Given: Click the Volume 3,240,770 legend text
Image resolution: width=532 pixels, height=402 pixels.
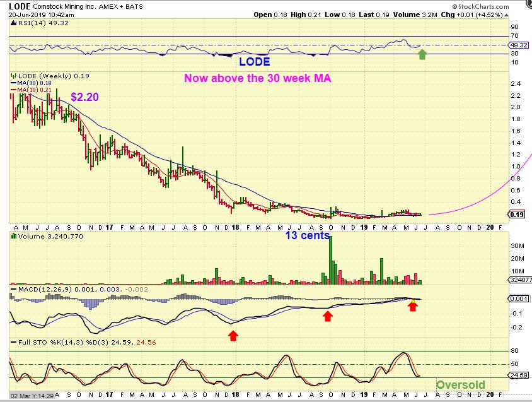Looking at the screenshot, I should pos(50,236).
